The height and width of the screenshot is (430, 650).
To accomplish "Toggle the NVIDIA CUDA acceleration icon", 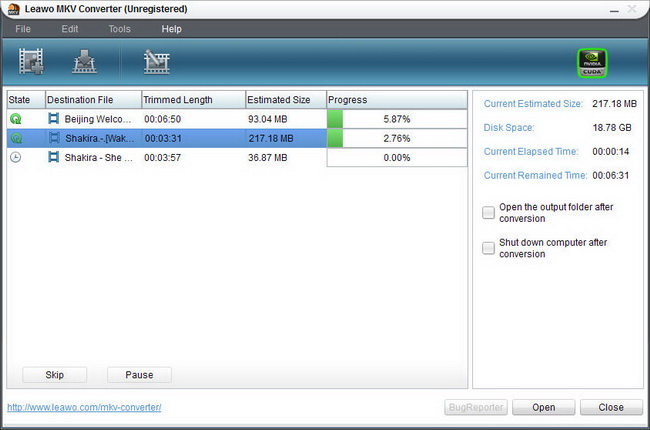I will point(592,63).
